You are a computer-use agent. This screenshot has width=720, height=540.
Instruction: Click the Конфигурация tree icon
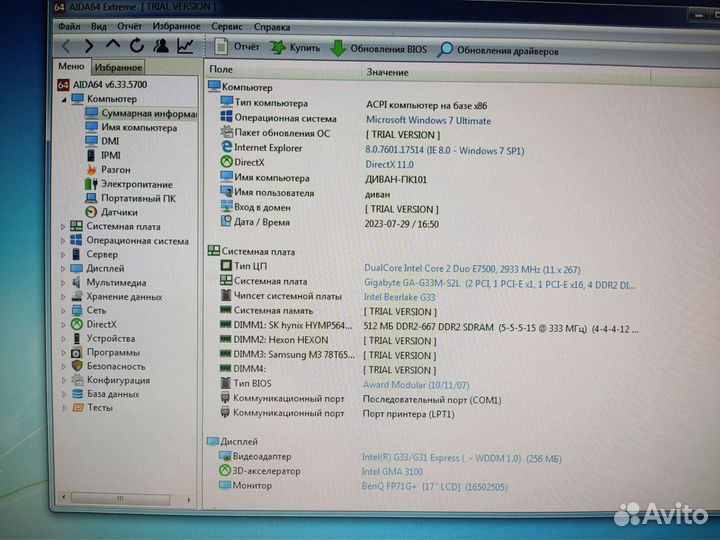tap(77, 380)
